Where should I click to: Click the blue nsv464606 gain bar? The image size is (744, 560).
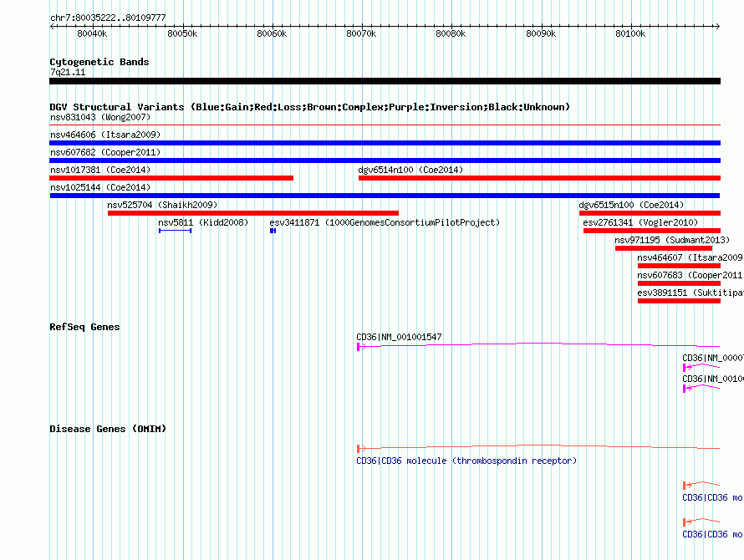[385, 143]
